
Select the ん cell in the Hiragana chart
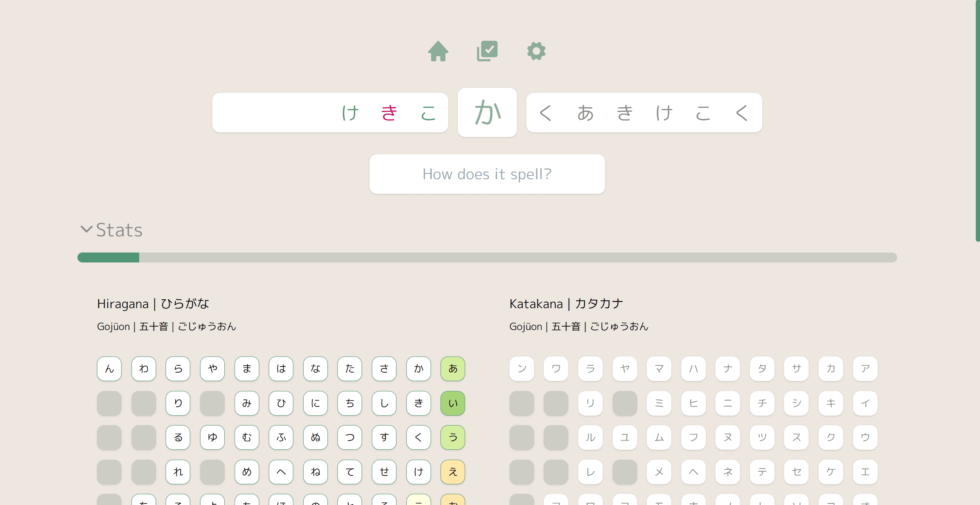coord(109,369)
